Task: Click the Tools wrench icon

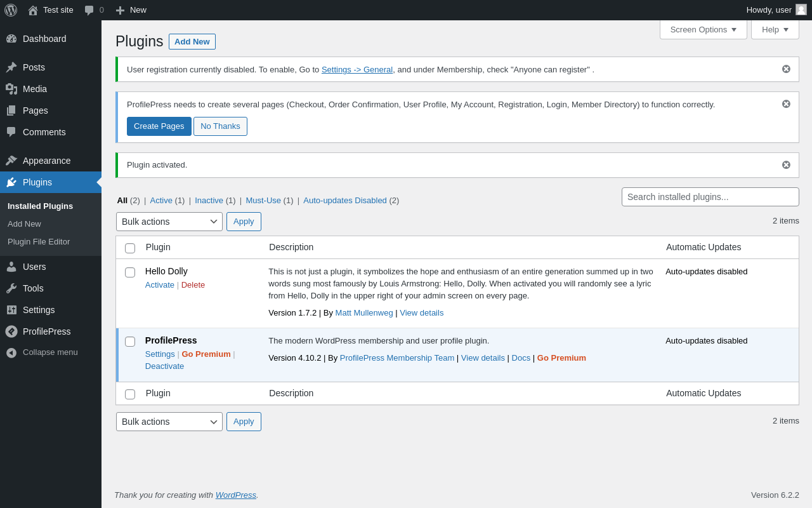Action: [x=11, y=288]
